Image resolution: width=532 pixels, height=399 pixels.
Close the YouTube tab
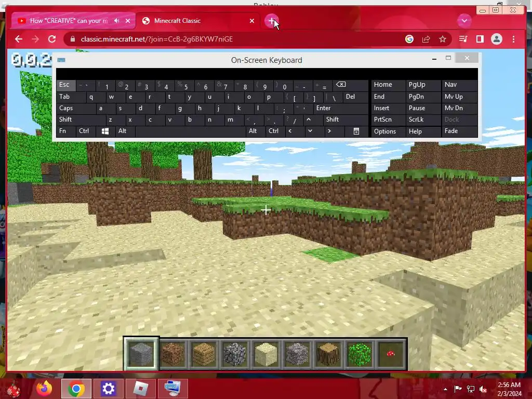pos(128,21)
